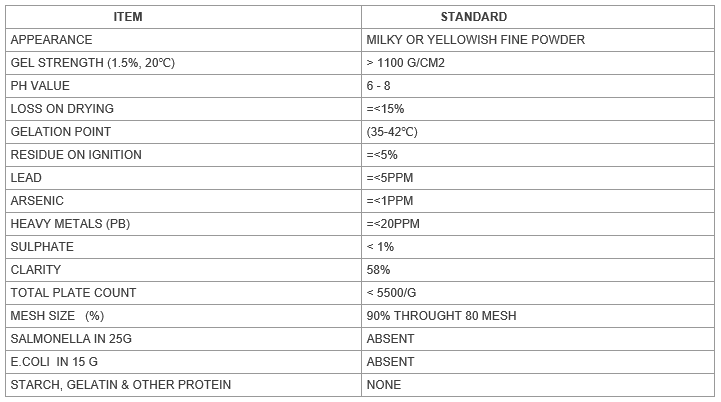Select the =<20PPM heavy metals value
Image resolution: width=721 pixels, height=402 pixels.
(x=396, y=224)
